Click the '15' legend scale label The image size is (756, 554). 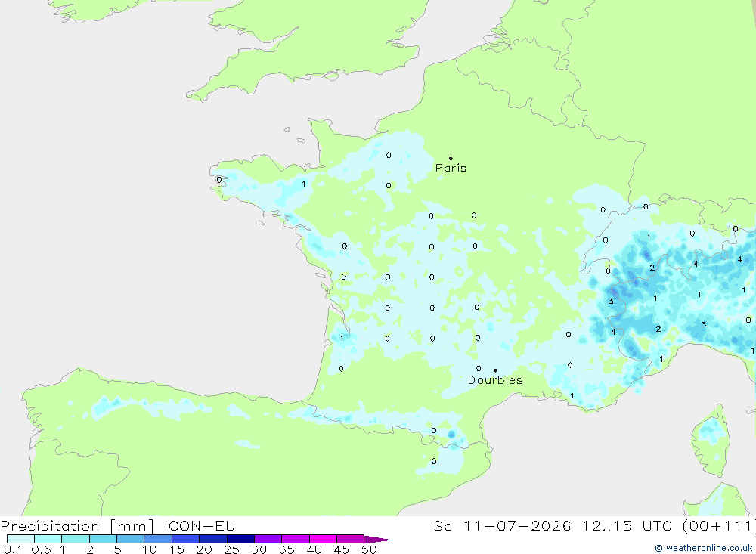tap(177, 549)
